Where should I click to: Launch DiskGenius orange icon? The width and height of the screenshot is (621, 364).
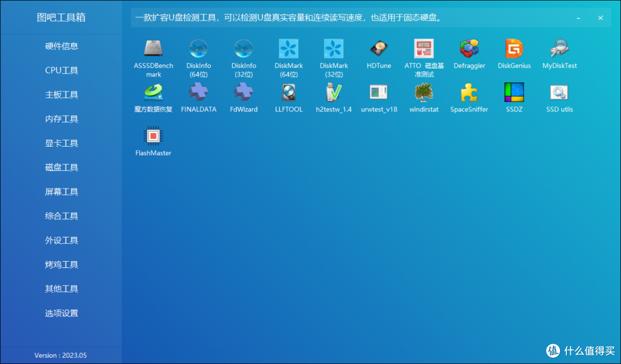514,48
